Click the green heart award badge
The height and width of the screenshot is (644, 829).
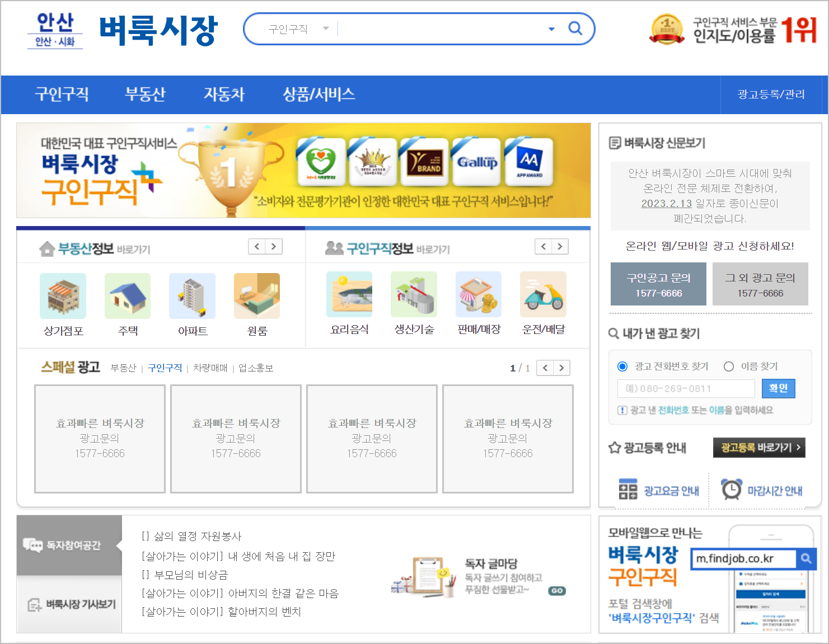321,162
